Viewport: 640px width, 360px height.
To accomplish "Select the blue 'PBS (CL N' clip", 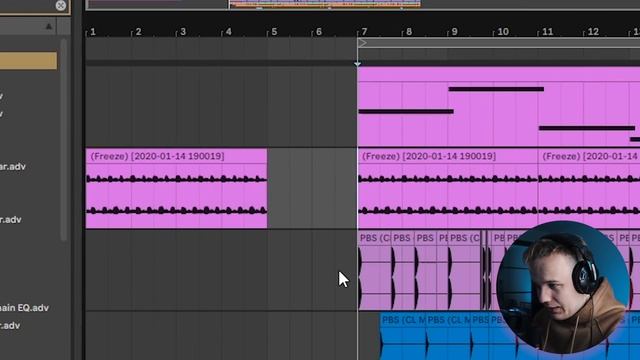I will tap(448, 336).
